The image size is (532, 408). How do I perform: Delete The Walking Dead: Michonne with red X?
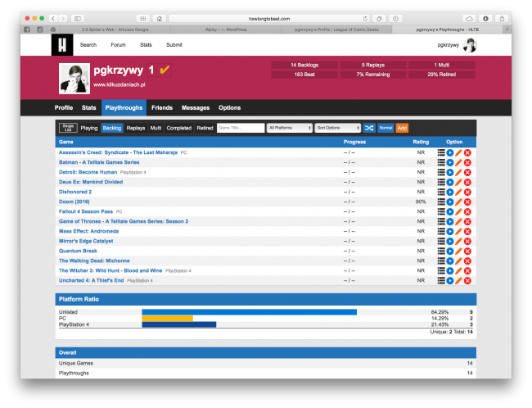[467, 261]
